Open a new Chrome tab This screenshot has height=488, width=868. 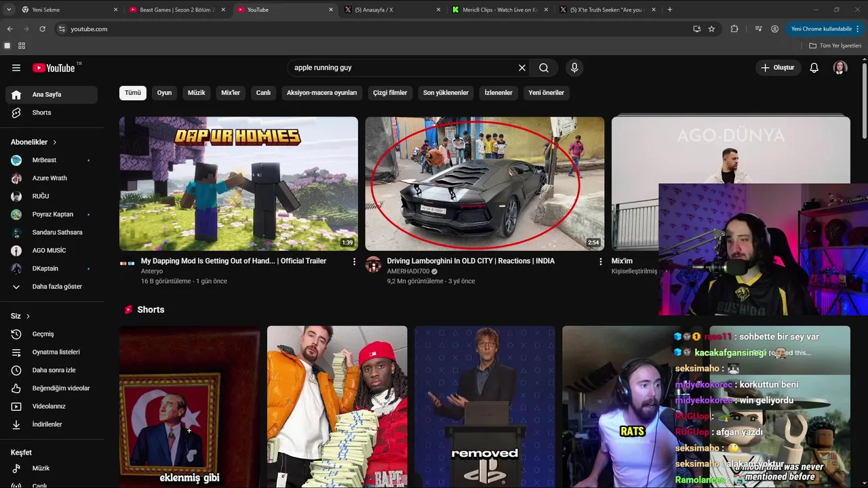(670, 9)
